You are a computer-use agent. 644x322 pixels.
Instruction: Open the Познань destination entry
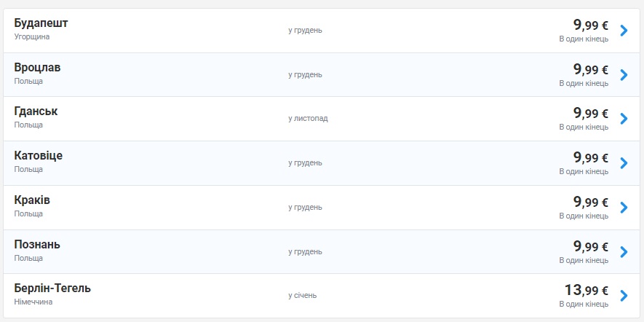pos(37,244)
